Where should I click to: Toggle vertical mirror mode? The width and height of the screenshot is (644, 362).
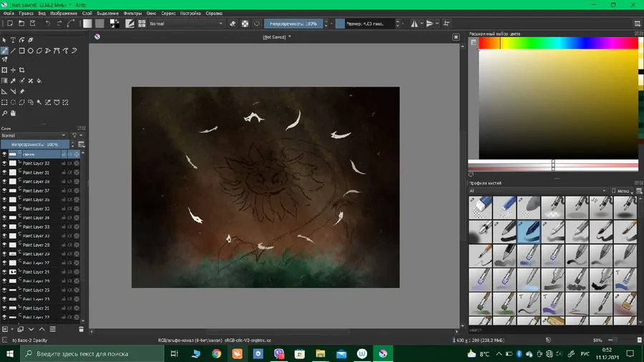429,24
